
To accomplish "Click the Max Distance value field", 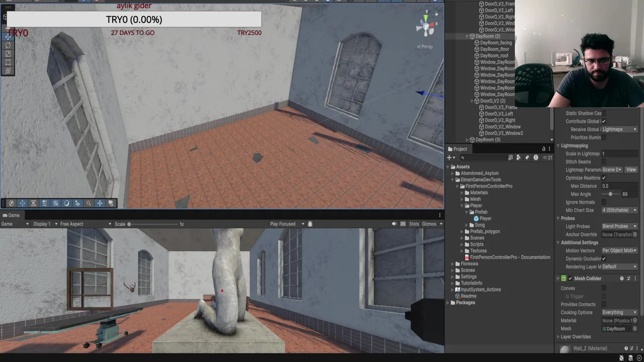I will pyautogui.click(x=620, y=186).
